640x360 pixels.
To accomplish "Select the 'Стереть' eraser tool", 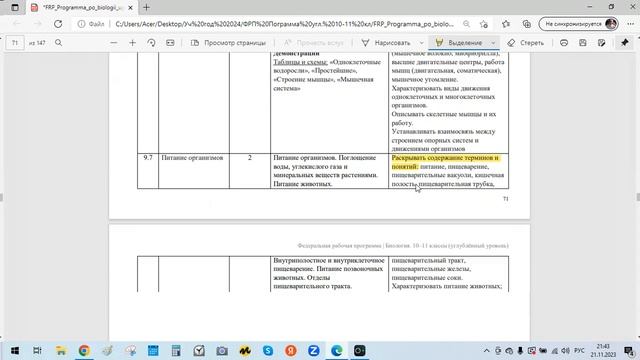I will [526, 43].
